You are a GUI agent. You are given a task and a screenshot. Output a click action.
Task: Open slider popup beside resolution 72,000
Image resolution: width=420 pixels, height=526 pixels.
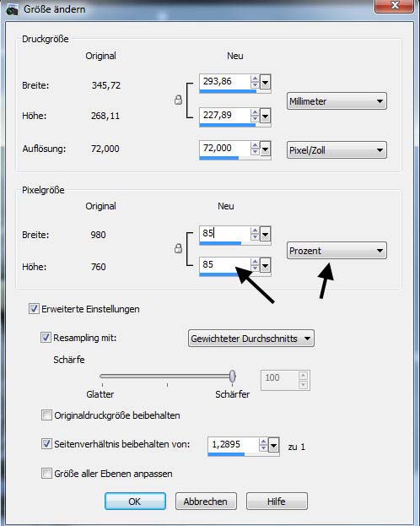[265, 149]
